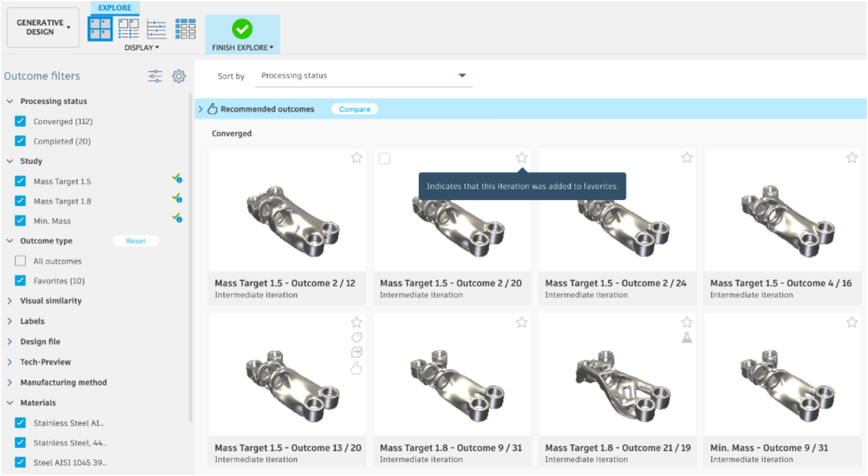Click label tag icon on Outcome 13 / 20
Screen dimensions: 868x476
(x=356, y=338)
